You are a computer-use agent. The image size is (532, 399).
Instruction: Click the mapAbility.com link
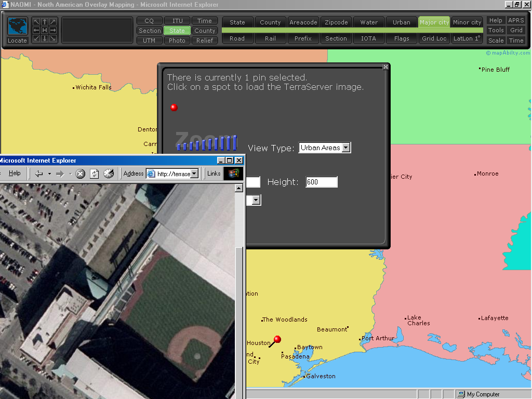pyautogui.click(x=508, y=52)
